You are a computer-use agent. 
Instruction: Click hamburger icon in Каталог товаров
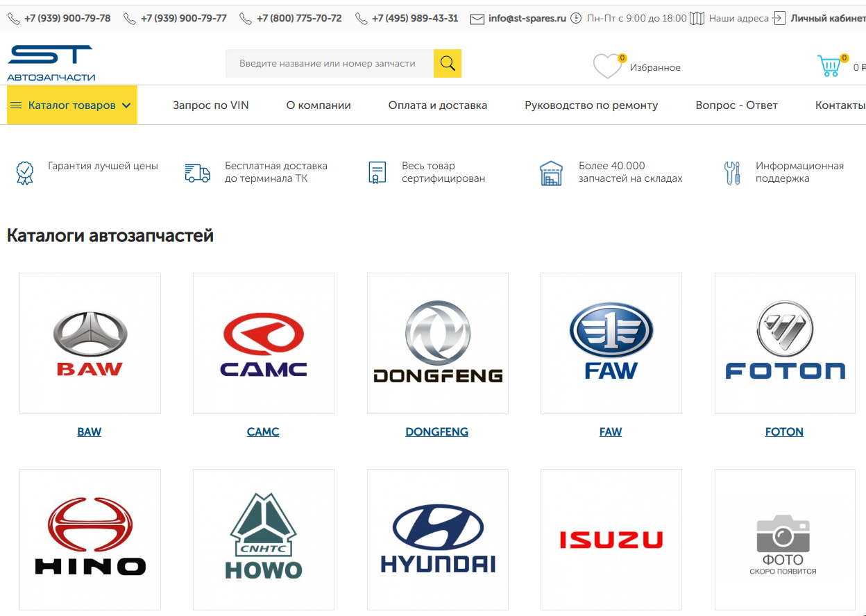click(x=16, y=105)
